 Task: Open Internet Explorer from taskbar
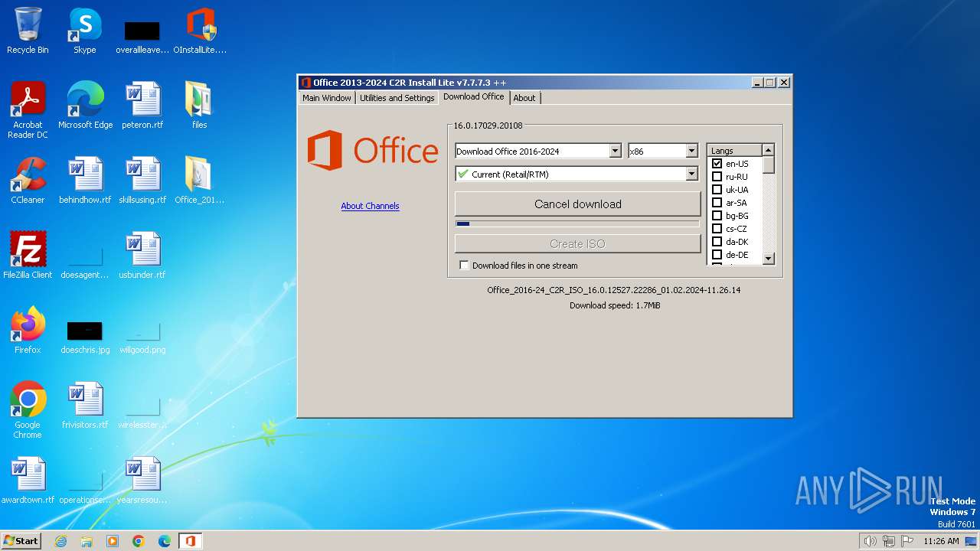coord(60,541)
